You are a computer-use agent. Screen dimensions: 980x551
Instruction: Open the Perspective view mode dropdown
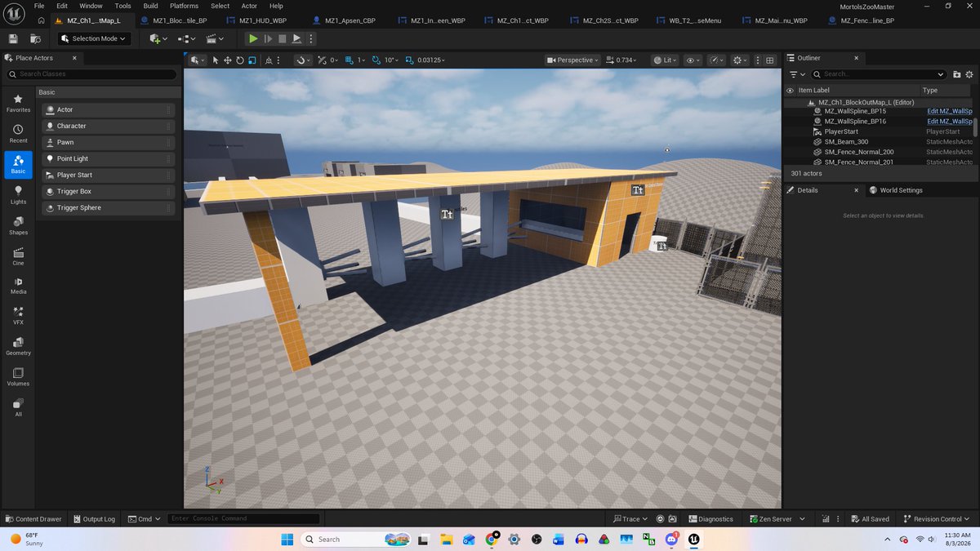[x=572, y=60]
